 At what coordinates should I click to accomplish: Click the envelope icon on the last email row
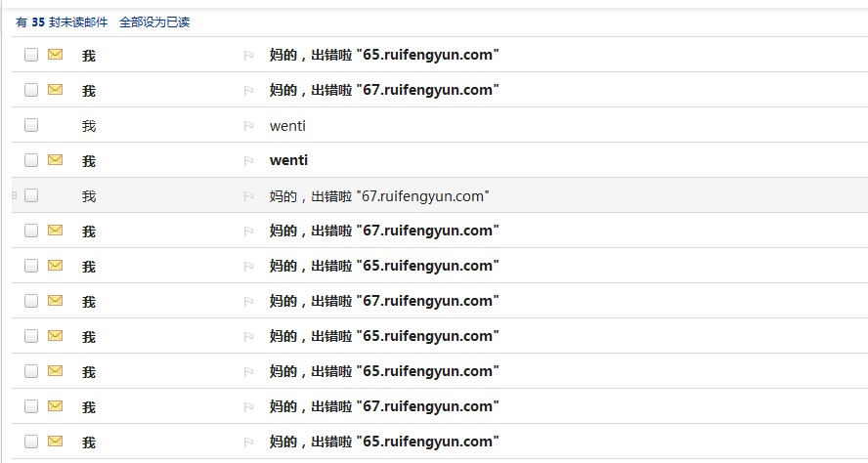55,442
